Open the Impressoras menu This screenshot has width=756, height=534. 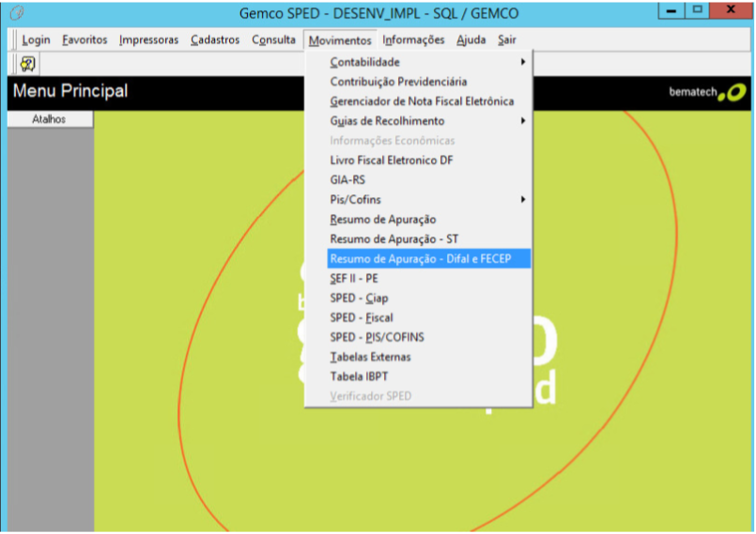(x=148, y=40)
